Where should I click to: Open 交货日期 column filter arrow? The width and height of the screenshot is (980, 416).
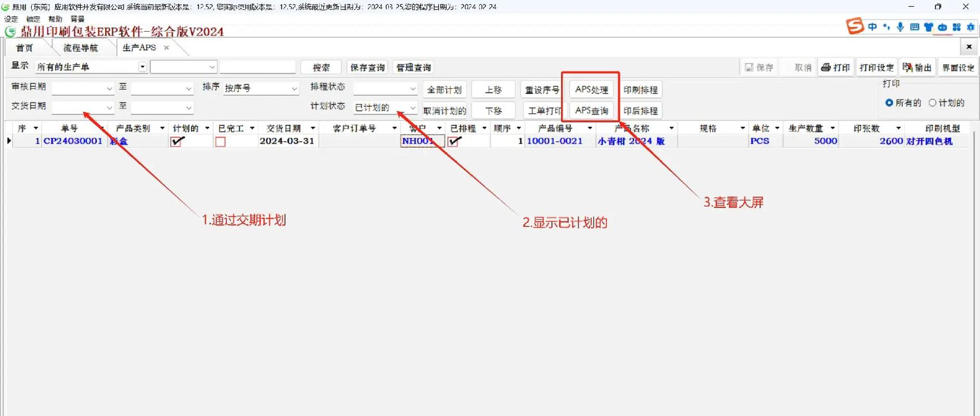pos(313,128)
